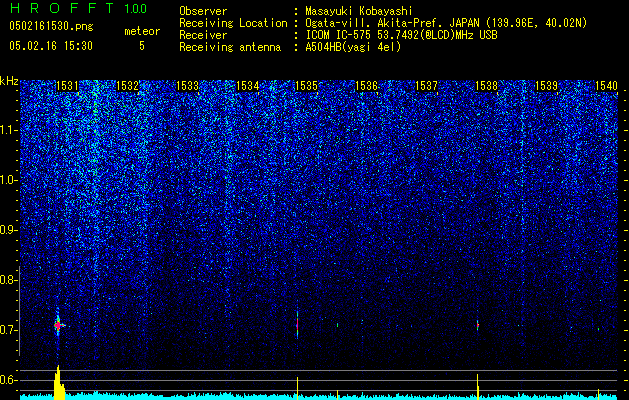
Task: Click the meteor echo spot at 1535
Action: click(x=297, y=325)
